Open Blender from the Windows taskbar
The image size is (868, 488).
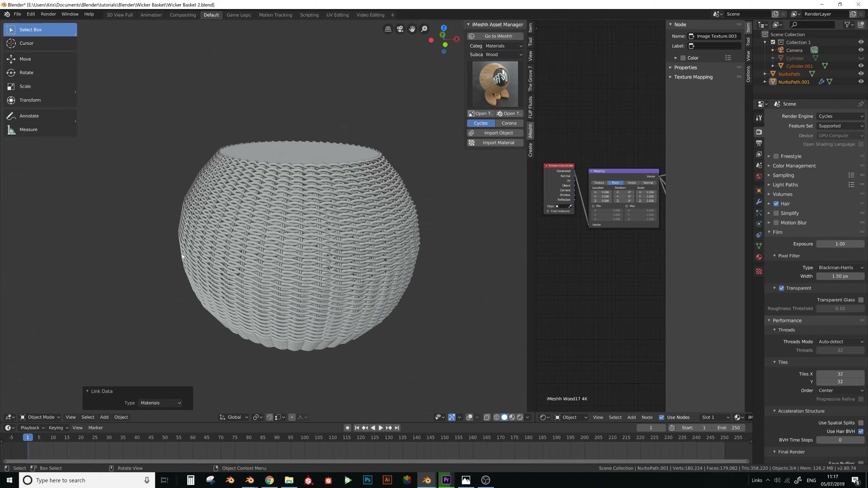pyautogui.click(x=426, y=480)
